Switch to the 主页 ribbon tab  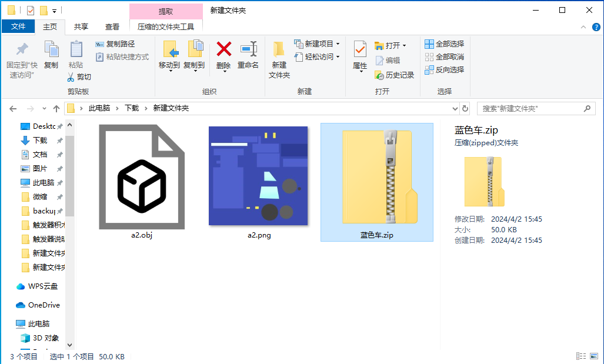coord(49,26)
